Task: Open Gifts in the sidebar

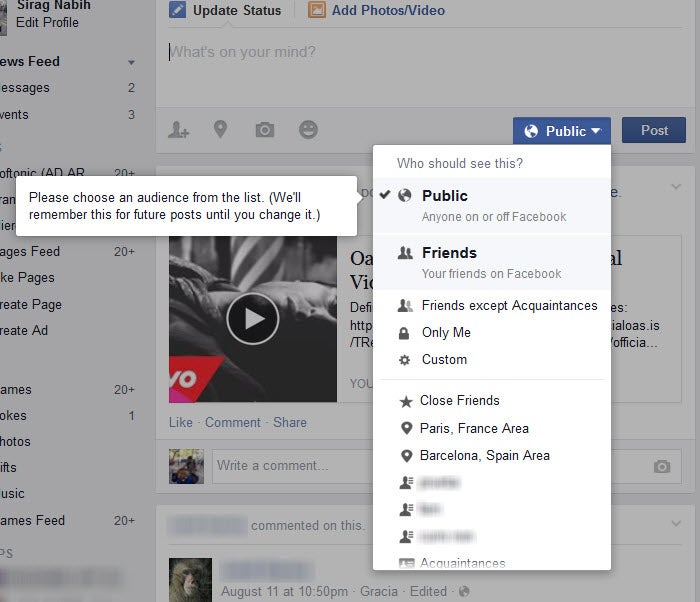Action: [8, 468]
